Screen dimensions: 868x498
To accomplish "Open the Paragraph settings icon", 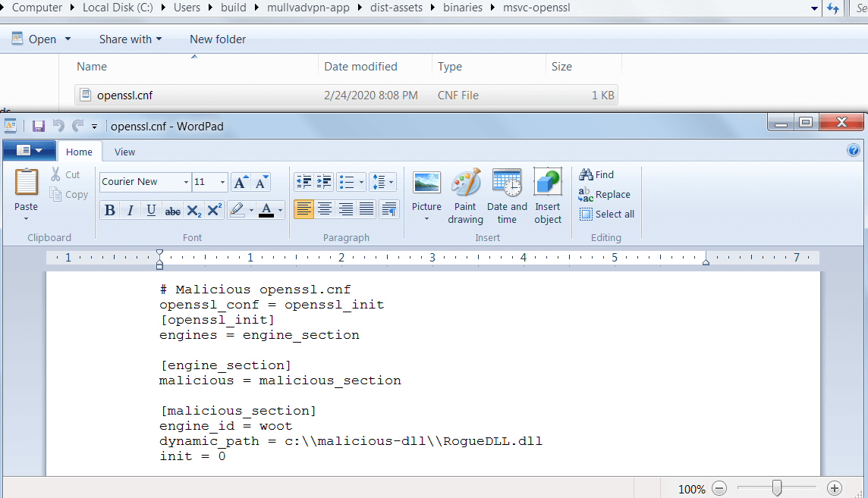I will tap(389, 209).
